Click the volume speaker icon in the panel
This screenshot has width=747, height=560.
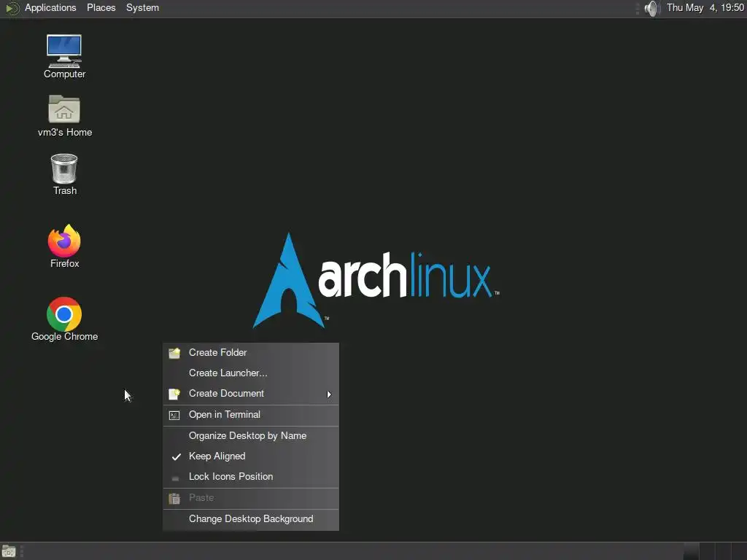(651, 8)
